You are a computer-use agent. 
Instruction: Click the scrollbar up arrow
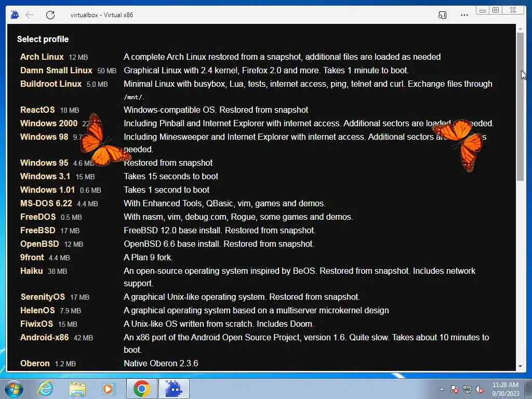point(520,29)
